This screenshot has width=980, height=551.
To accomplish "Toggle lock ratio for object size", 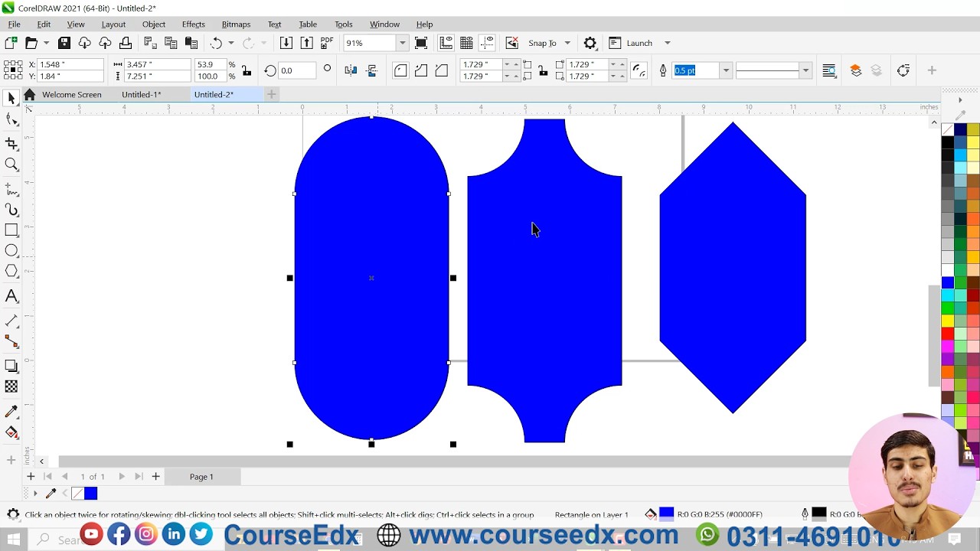I will 247,70.
